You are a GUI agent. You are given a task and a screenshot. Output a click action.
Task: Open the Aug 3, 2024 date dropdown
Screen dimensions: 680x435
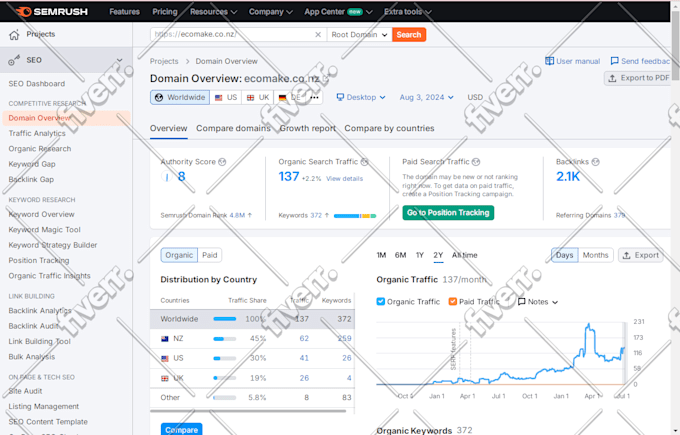[427, 97]
